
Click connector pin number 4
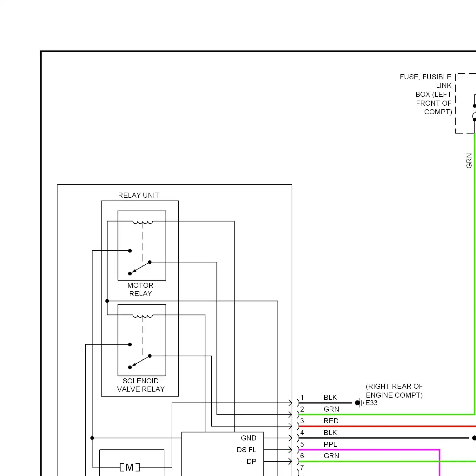pyautogui.click(x=302, y=433)
